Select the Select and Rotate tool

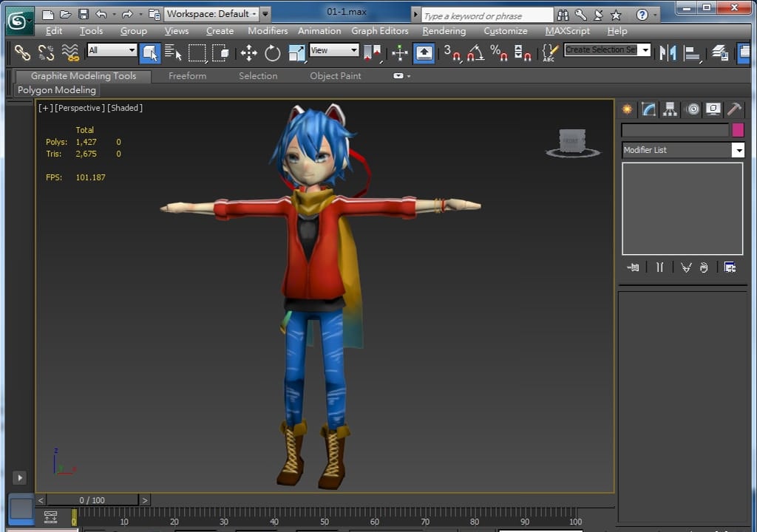[x=273, y=52]
